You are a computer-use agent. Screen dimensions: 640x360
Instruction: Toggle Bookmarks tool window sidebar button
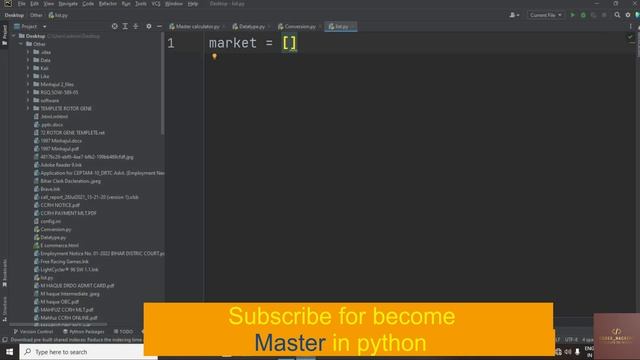4,273
